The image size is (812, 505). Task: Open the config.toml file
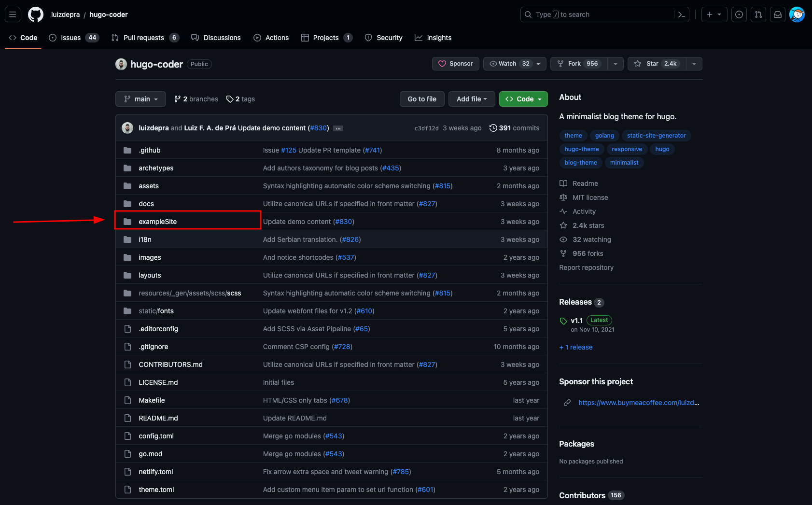point(156,436)
